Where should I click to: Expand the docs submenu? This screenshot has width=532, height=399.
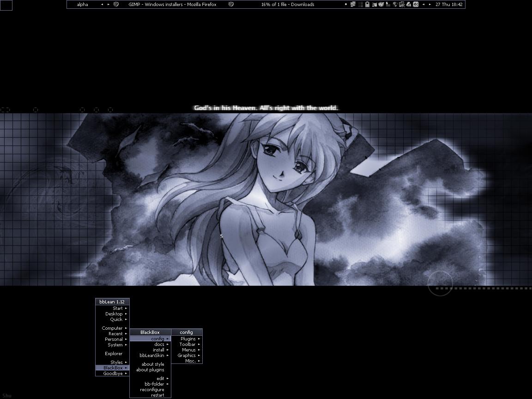[x=150, y=345]
